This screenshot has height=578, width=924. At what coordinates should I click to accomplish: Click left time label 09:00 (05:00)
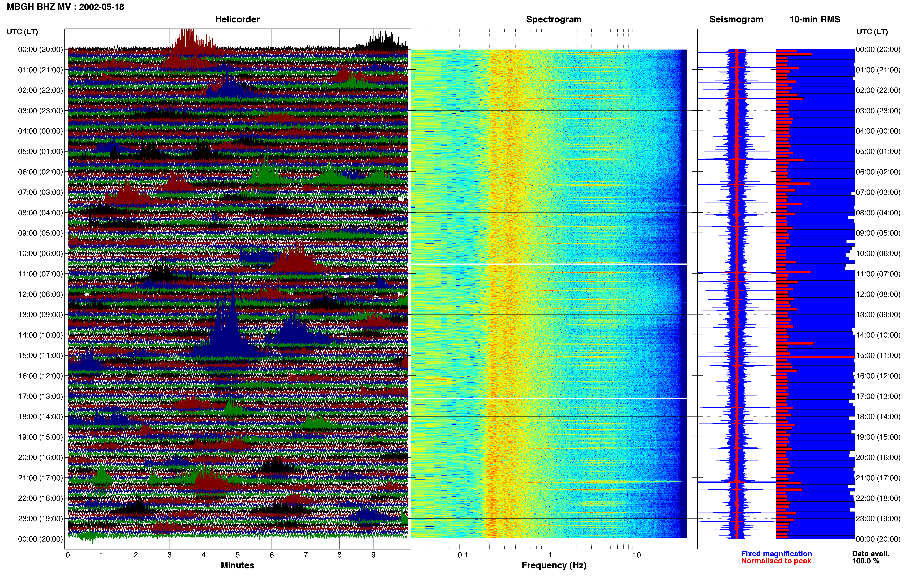coord(41,233)
